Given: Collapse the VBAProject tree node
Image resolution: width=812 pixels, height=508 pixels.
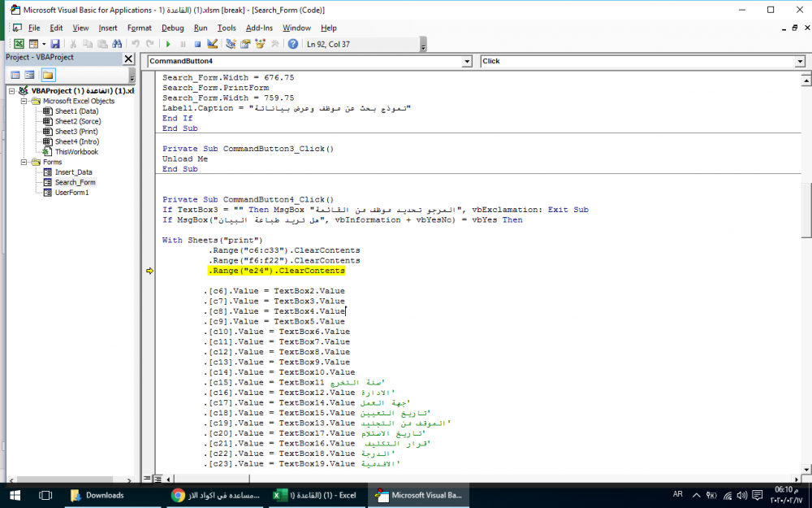Looking at the screenshot, I should click(12, 91).
